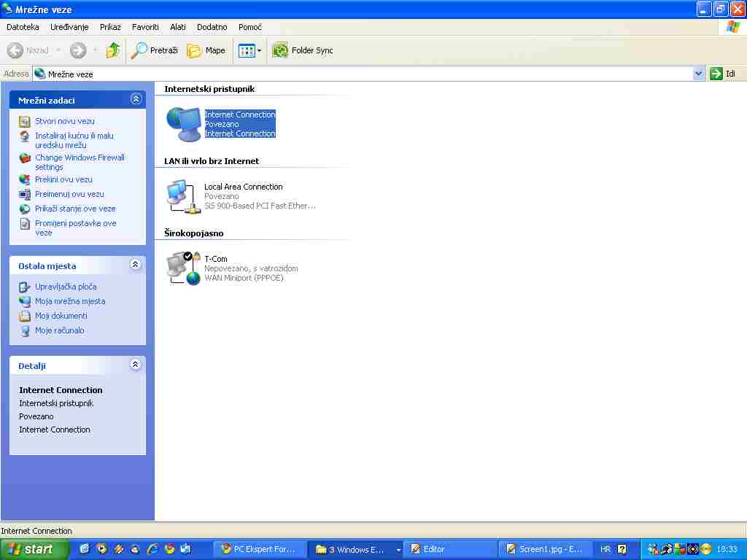Viewport: 747px width, 560px height.
Task: Click the Idi go button
Action: tap(723, 74)
